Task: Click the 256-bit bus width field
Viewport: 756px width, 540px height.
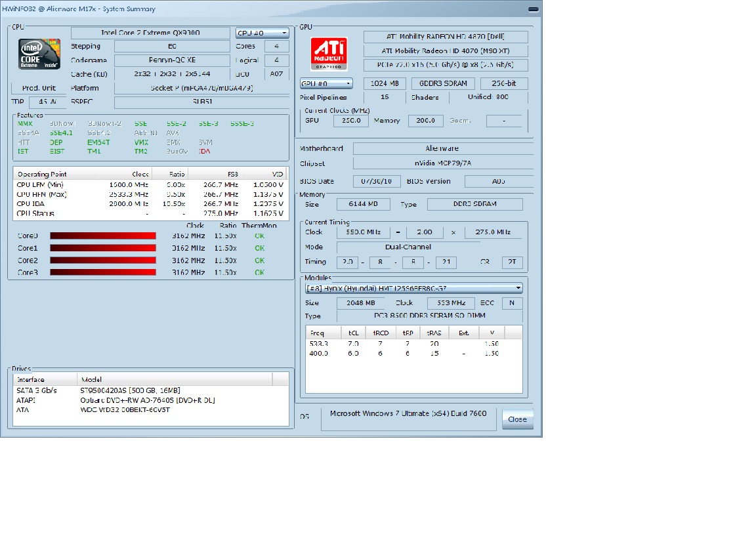Action: pos(504,83)
